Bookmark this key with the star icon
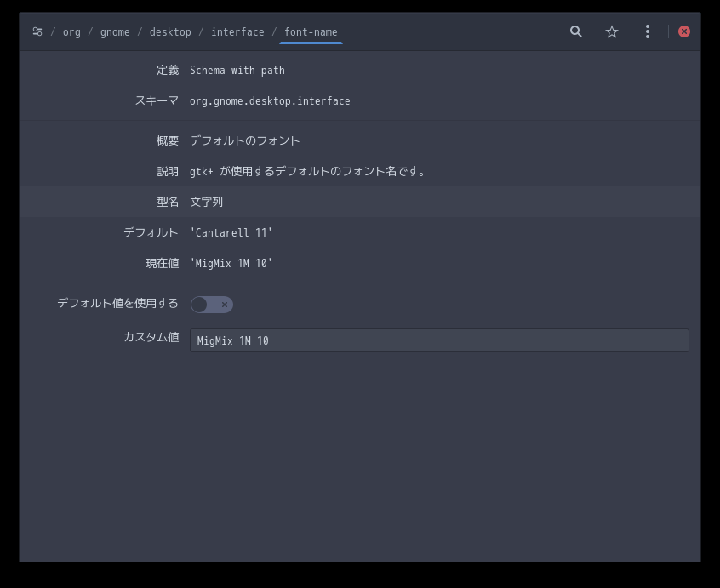 pos(612,31)
